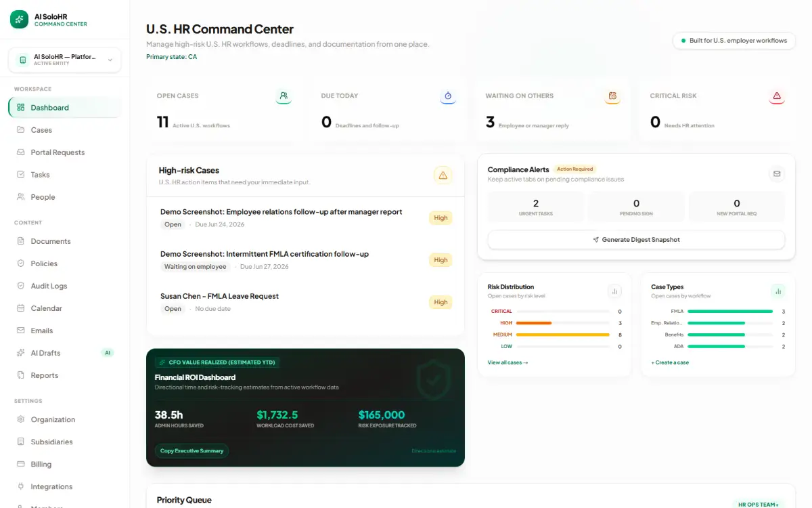Click the Audit Logs icon
Screen dimensions: 812x508
pos(21,286)
